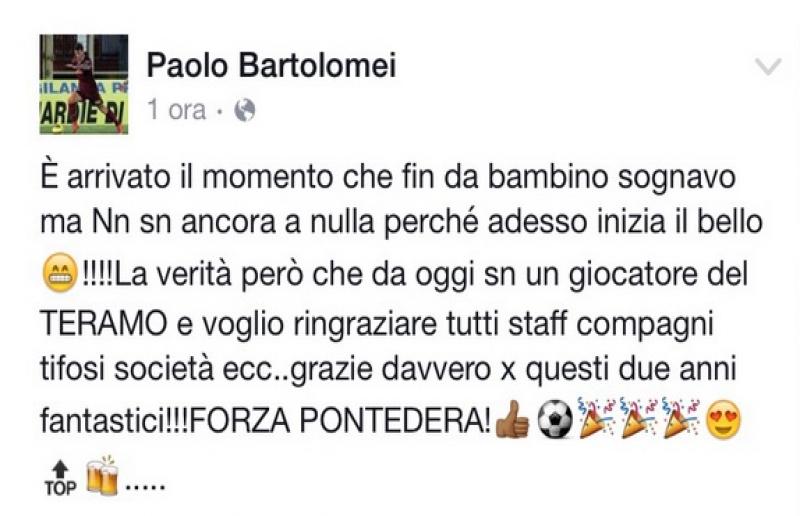Click the third party popper emoji
The width and height of the screenshot is (800, 516).
pyautogui.click(x=681, y=417)
